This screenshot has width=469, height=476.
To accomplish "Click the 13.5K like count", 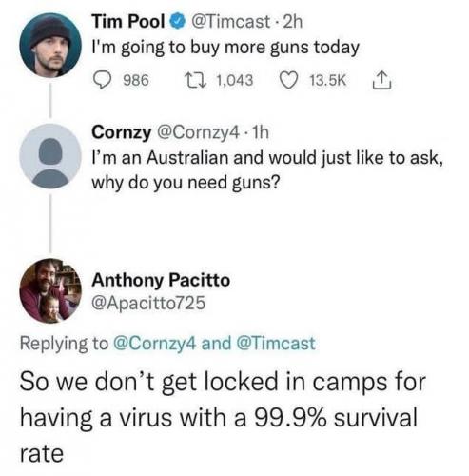I will click(x=328, y=80).
